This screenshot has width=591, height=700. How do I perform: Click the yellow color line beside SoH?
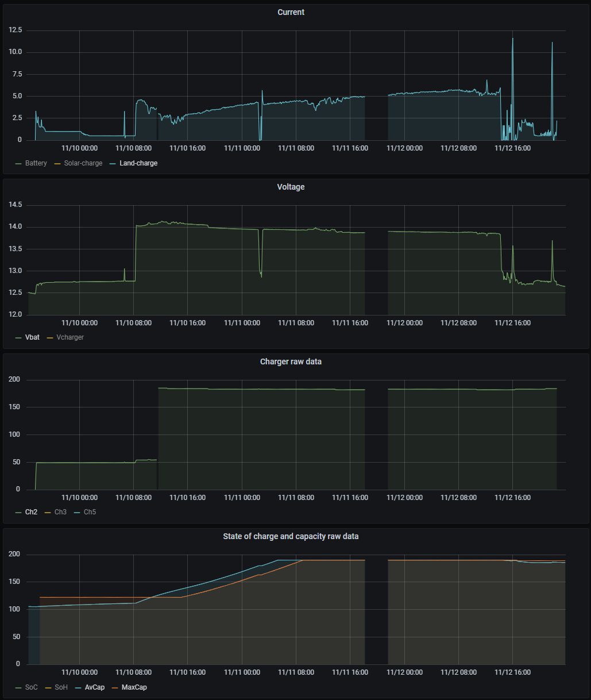pos(48,688)
